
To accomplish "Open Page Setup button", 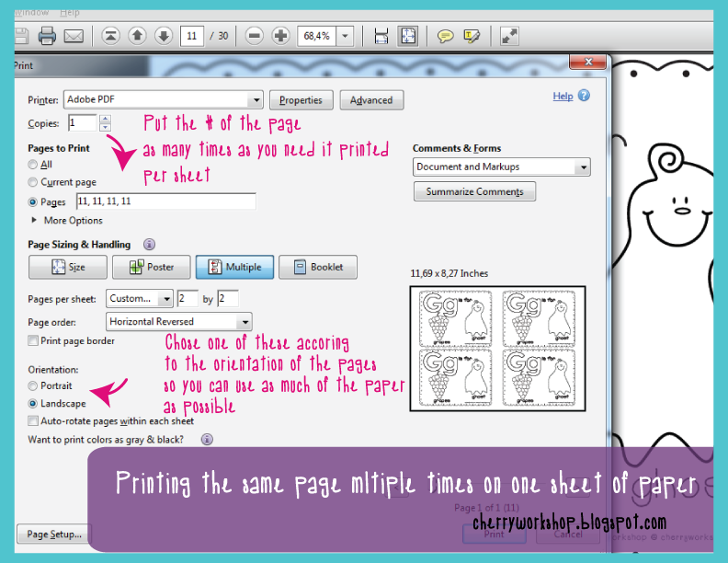I will pos(54,534).
